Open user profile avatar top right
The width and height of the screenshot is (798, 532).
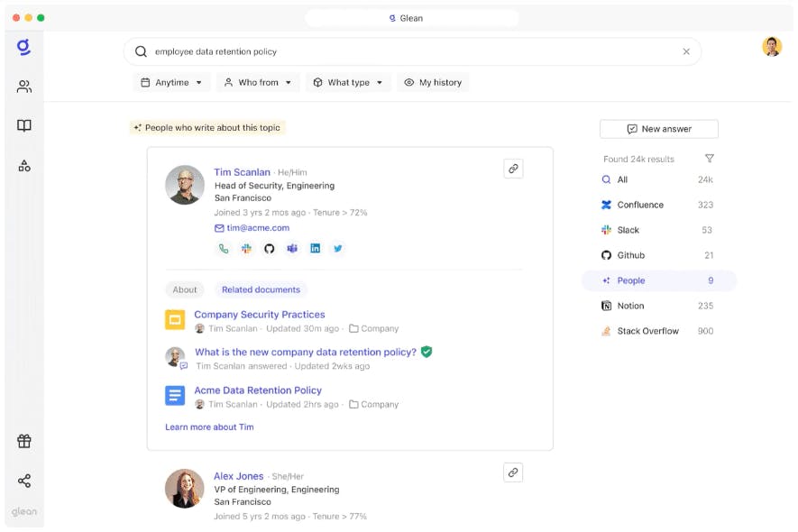[x=772, y=47]
